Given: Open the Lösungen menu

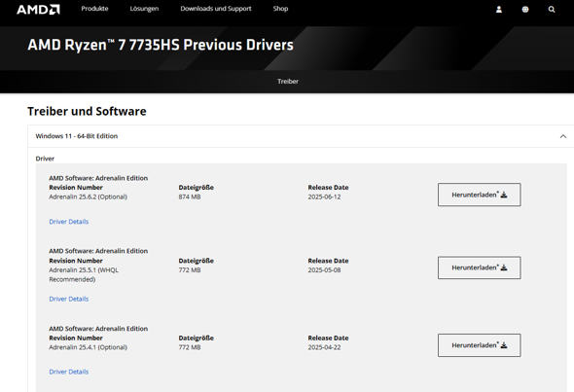Looking at the screenshot, I should click(144, 9).
